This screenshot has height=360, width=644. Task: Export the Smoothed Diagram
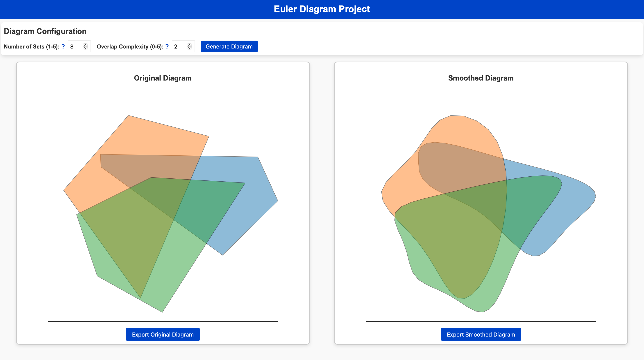481,335
